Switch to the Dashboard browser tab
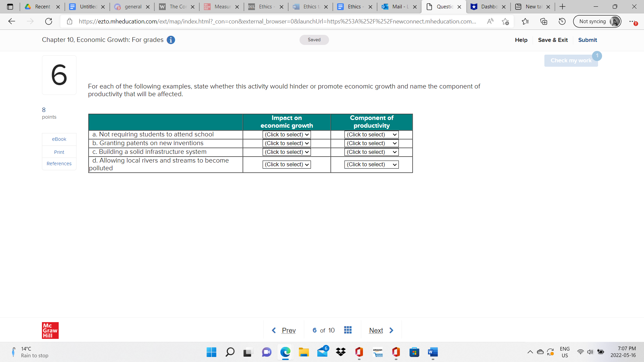This screenshot has height=362, width=644. (x=485, y=7)
